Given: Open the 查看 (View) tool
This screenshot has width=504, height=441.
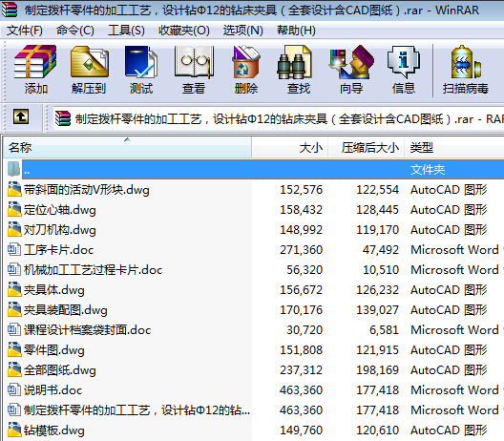Looking at the screenshot, I should pos(194,62).
